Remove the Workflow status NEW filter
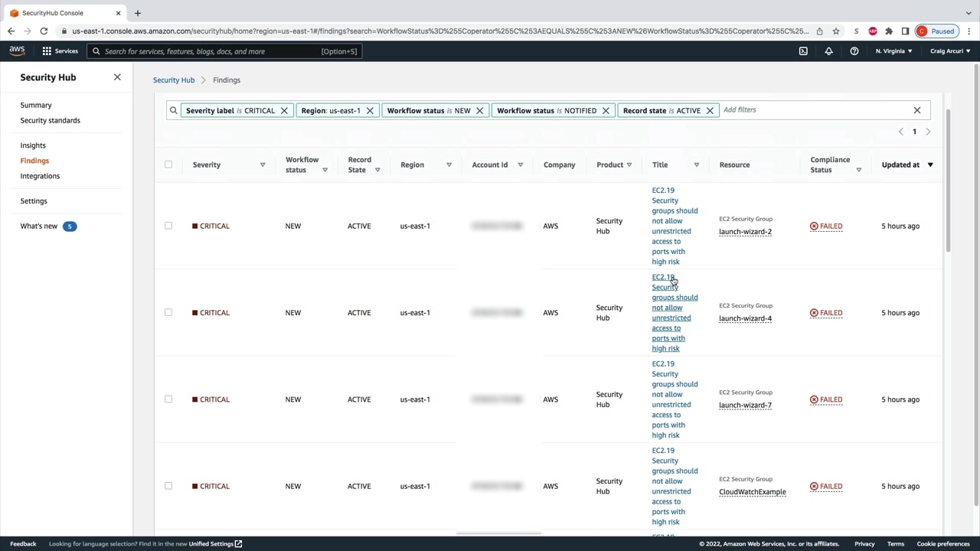This screenshot has height=551, width=980. tap(480, 110)
